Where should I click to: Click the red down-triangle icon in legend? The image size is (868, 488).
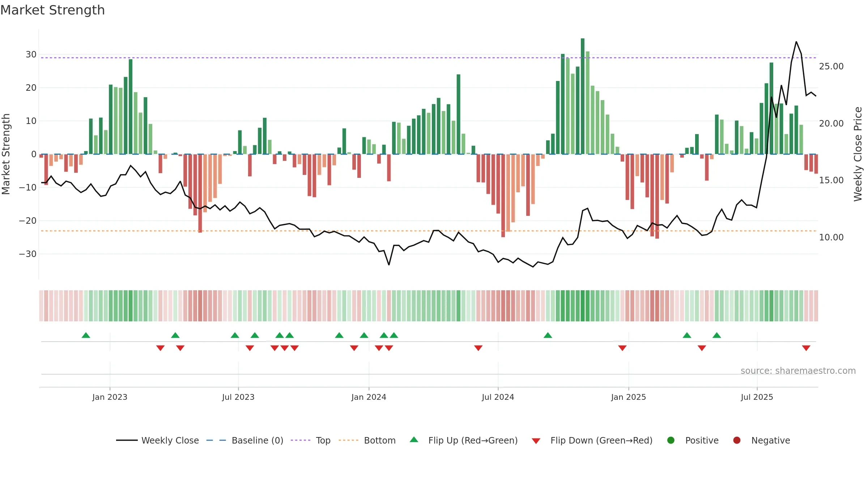pos(536,441)
